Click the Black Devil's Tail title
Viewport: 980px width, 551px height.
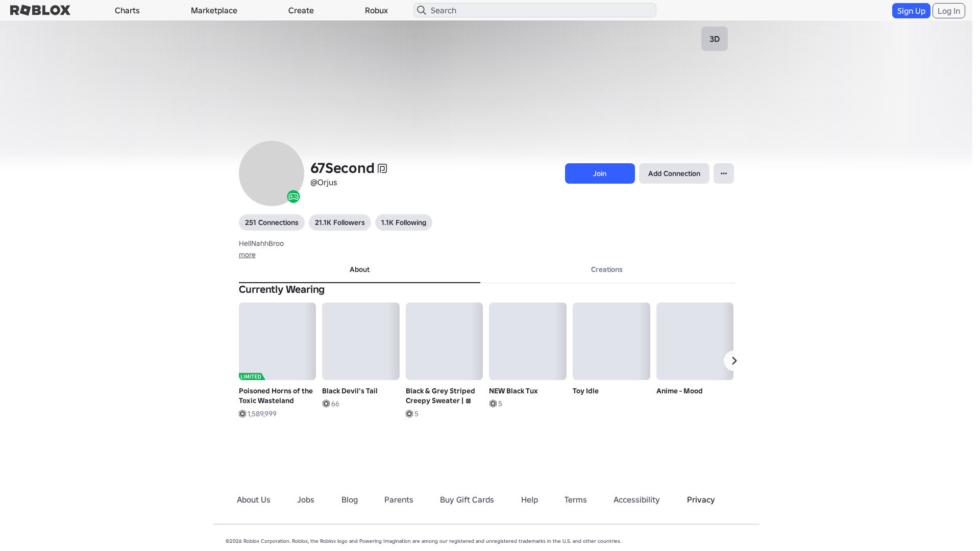click(350, 391)
